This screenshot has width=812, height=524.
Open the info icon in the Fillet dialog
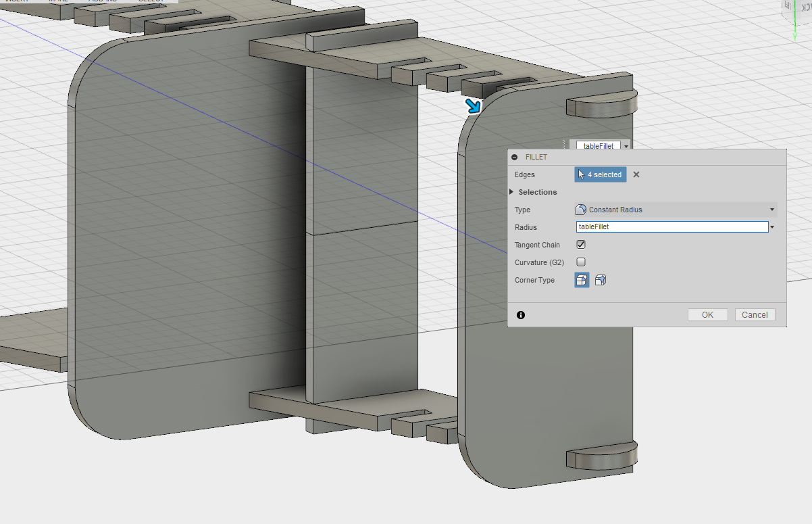point(521,315)
